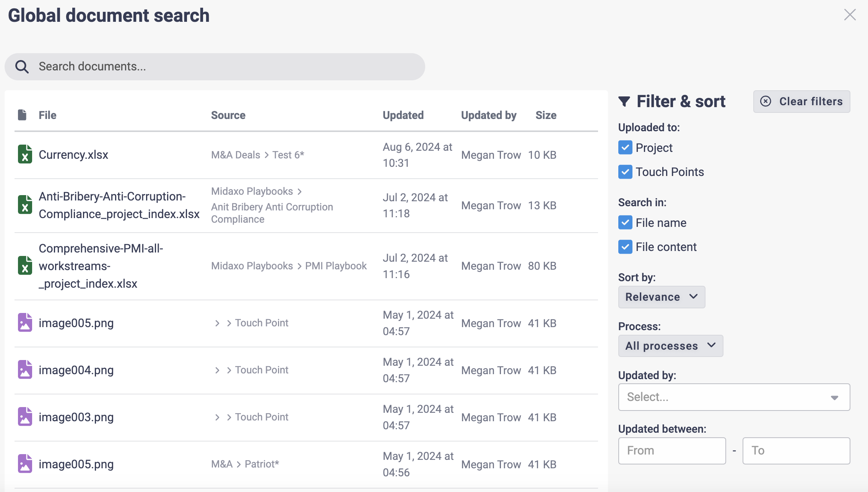868x492 pixels.
Task: Click the Patriot* source link
Action: [262, 464]
